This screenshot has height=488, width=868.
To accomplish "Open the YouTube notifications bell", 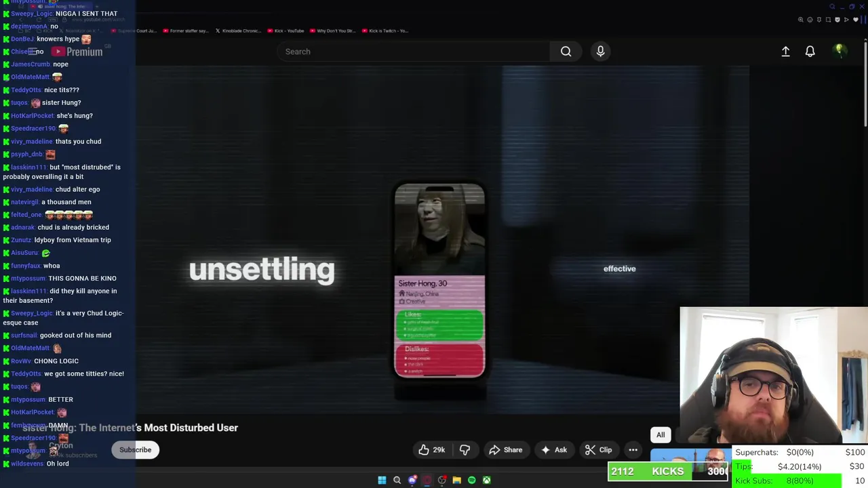I will pyautogui.click(x=810, y=52).
